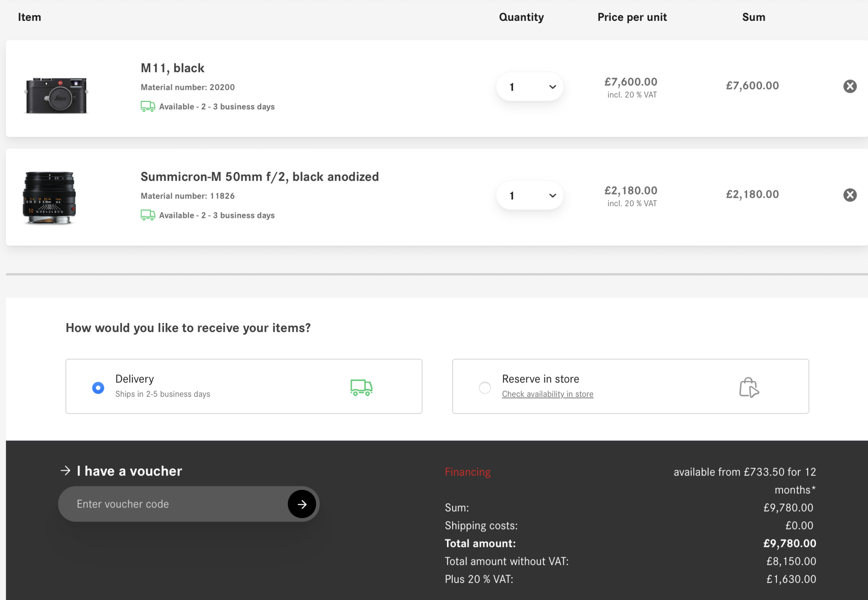Viewport: 868px width, 600px height.
Task: Click the shopping bag icon in Reserve in store
Action: click(749, 387)
